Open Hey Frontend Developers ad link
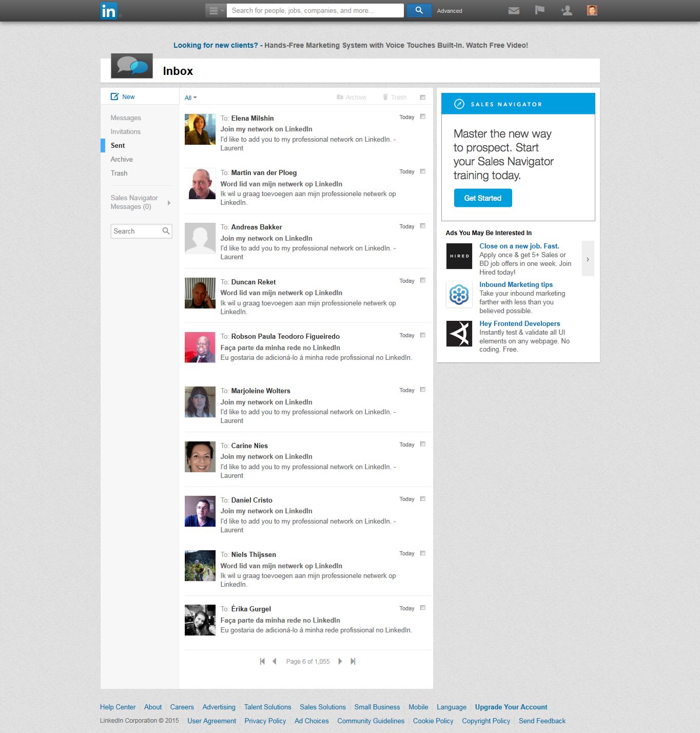Image resolution: width=700 pixels, height=733 pixels. tap(520, 324)
